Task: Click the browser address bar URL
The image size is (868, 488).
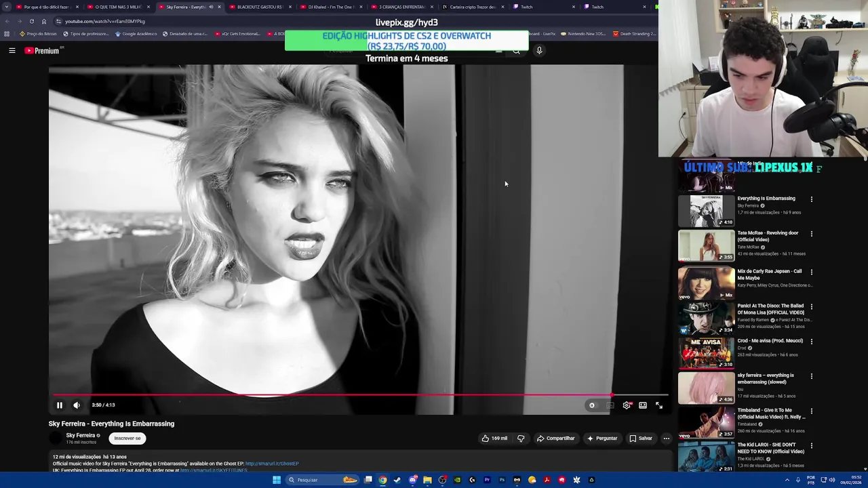Action: [x=104, y=21]
